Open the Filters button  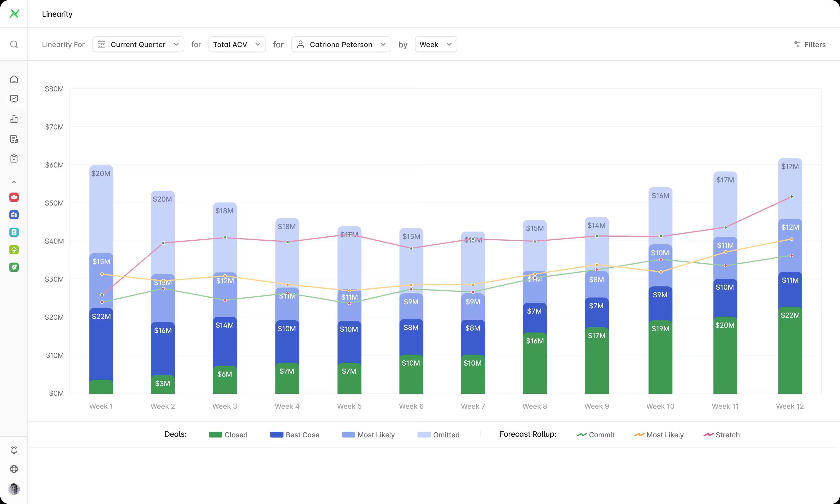(x=809, y=44)
